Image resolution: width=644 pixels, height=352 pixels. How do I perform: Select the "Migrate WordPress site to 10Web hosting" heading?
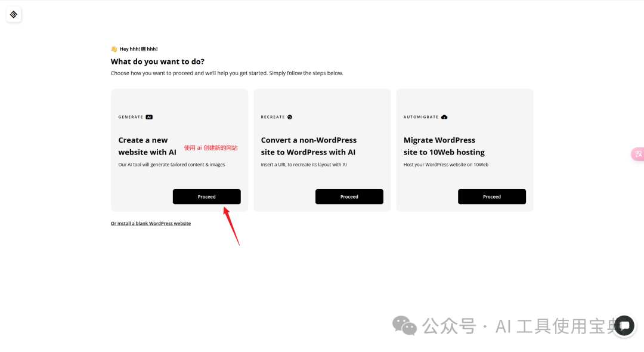tap(444, 146)
